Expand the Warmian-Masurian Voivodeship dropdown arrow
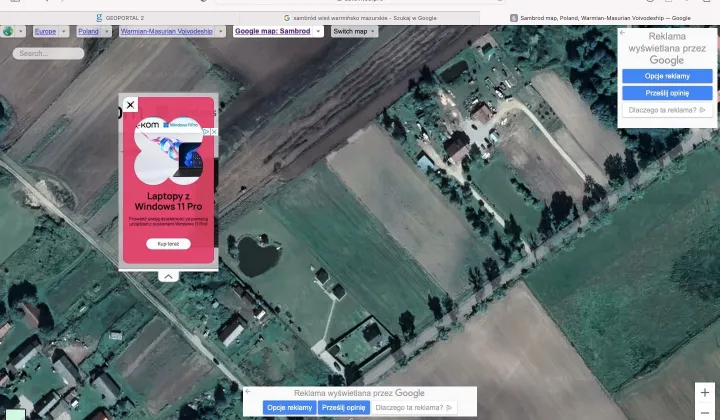This screenshot has height=420, width=720. pos(221,31)
